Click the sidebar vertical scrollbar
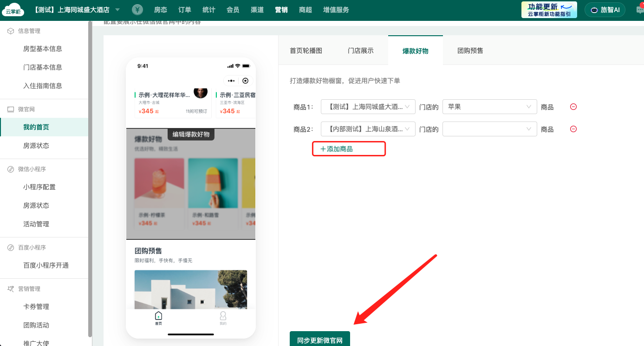Viewport: 644px width, 346px height. coord(90,180)
